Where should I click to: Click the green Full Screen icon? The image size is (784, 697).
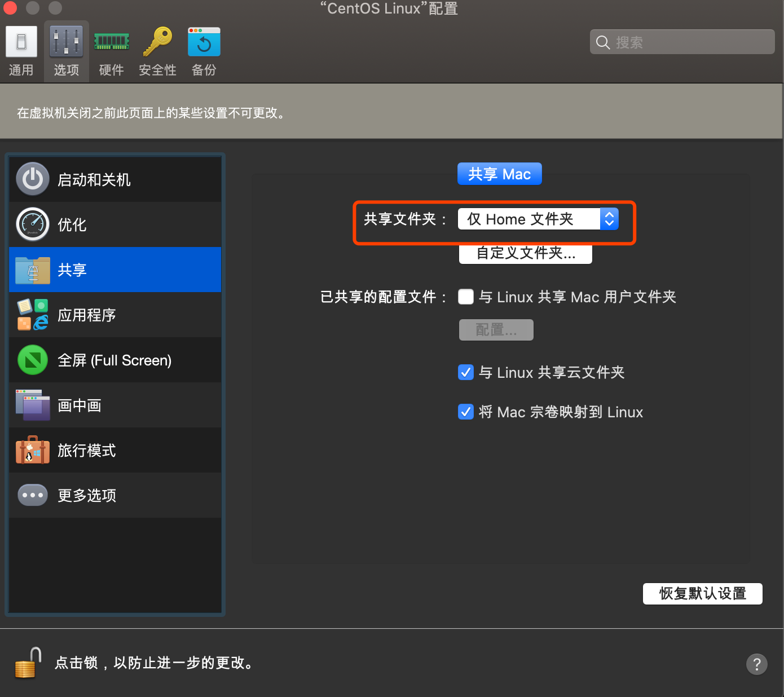[33, 360]
